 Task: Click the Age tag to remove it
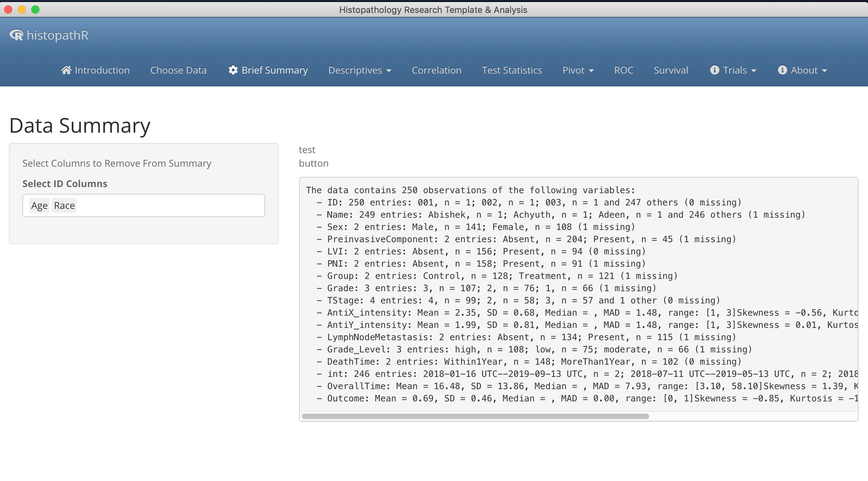(x=38, y=205)
